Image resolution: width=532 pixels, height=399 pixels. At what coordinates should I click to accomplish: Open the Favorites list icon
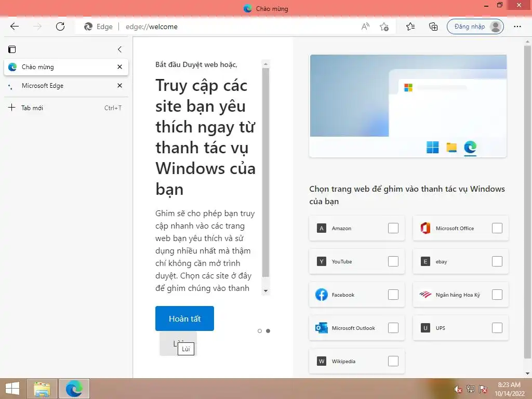tap(410, 26)
